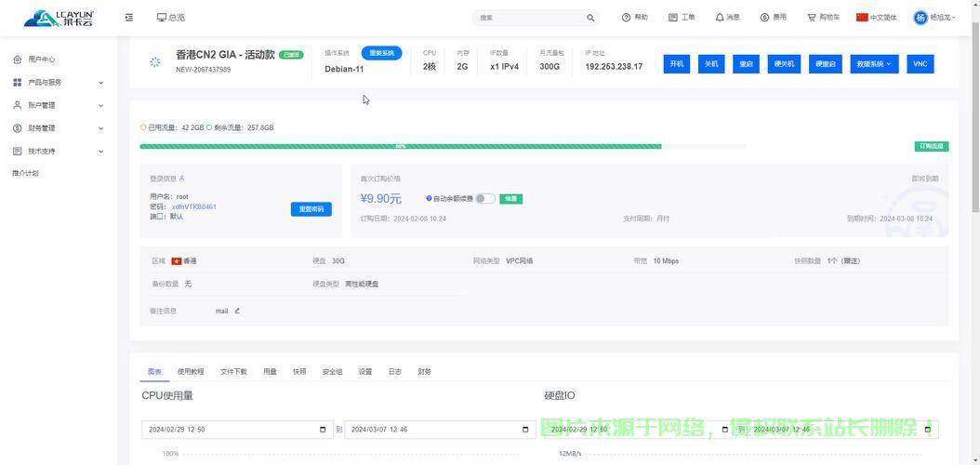The width and height of the screenshot is (980, 465).
Task: Switch to the 快照 tab
Action: 299,372
